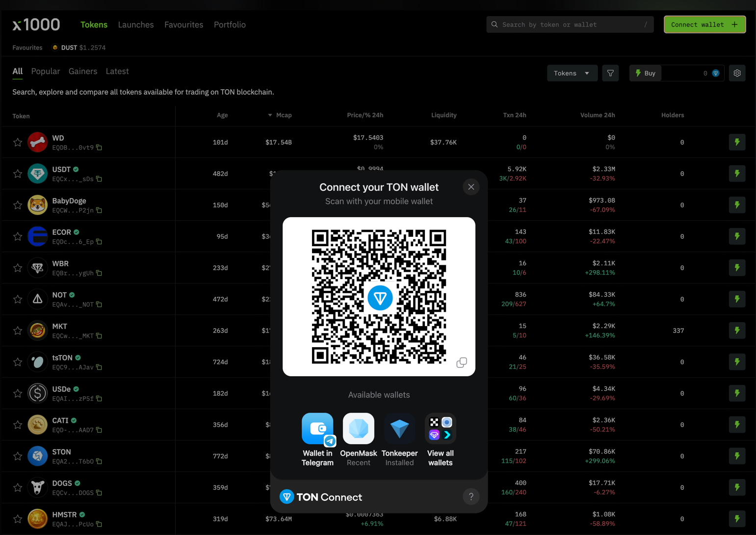Favourite the WD token star

click(x=18, y=142)
